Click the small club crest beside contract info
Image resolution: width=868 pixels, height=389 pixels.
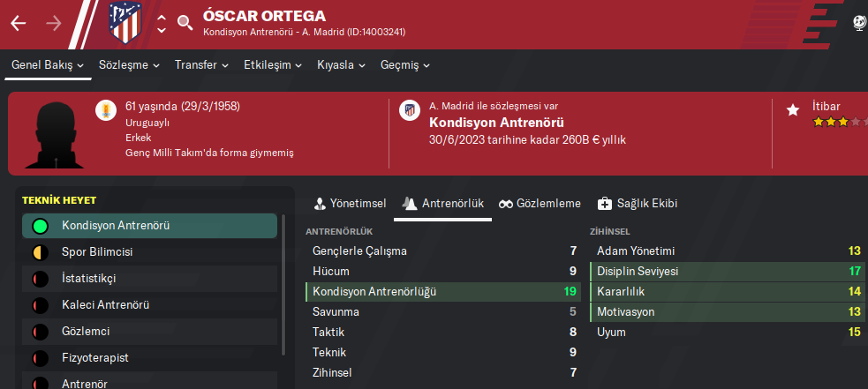(409, 110)
